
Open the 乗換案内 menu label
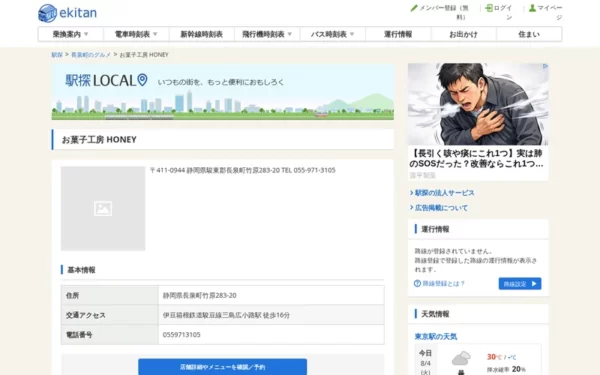[x=67, y=34]
